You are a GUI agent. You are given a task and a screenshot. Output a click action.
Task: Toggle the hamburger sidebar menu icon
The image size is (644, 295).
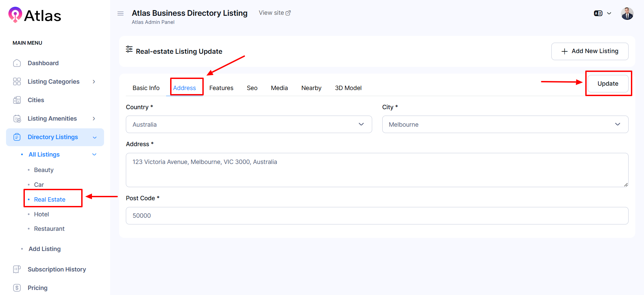pos(120,13)
